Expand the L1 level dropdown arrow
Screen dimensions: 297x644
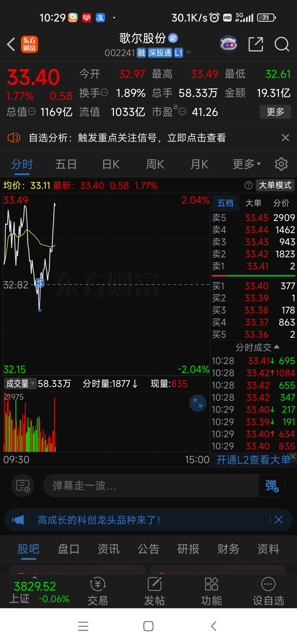click(x=189, y=53)
